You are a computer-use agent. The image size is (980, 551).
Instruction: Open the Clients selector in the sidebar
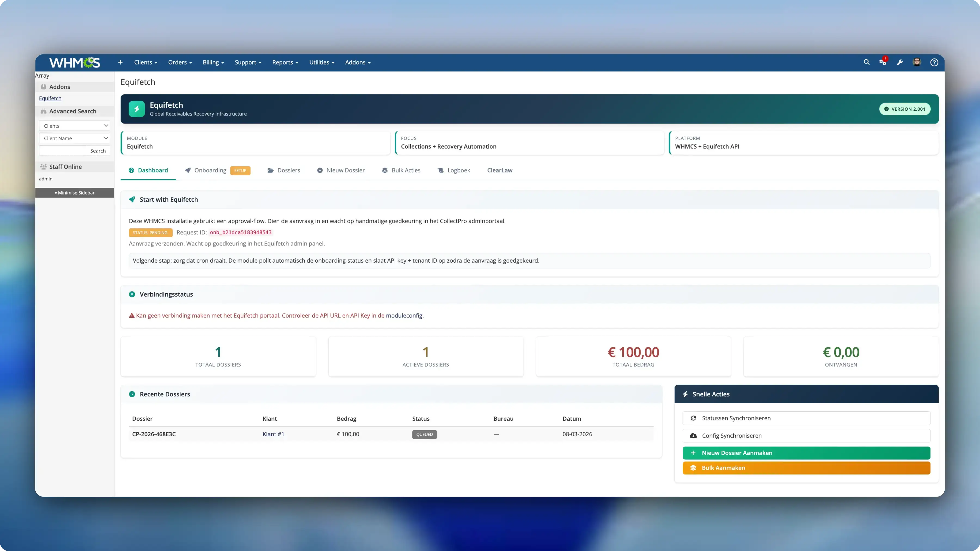pos(75,125)
